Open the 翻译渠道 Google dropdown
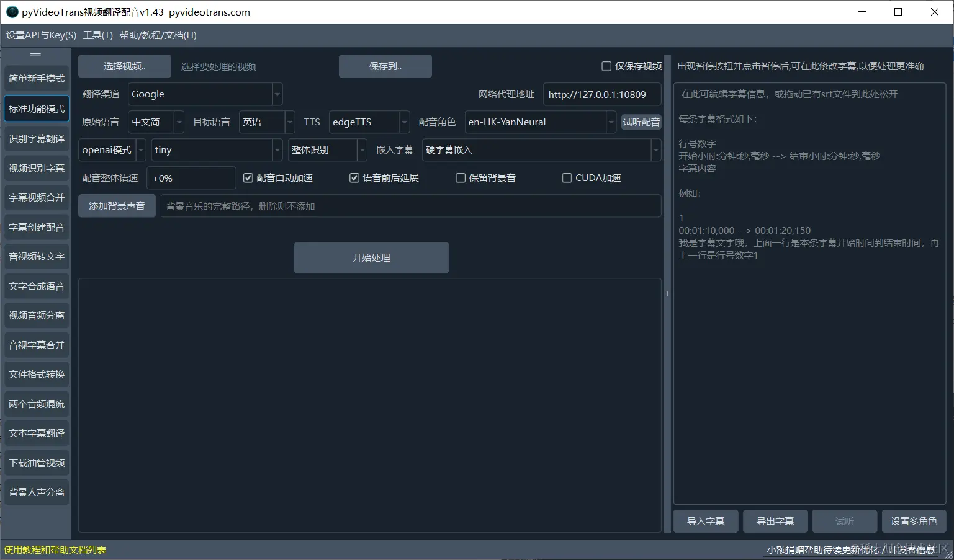This screenshot has width=954, height=560. 277,94
